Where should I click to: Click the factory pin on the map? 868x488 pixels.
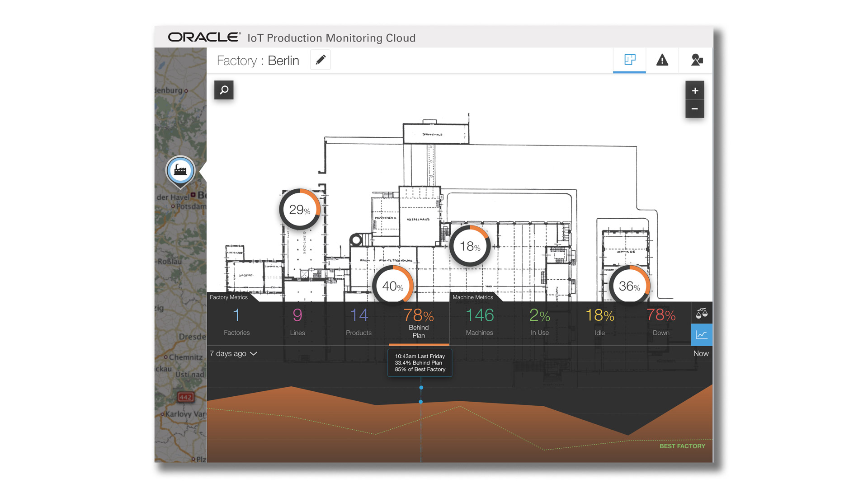(180, 171)
